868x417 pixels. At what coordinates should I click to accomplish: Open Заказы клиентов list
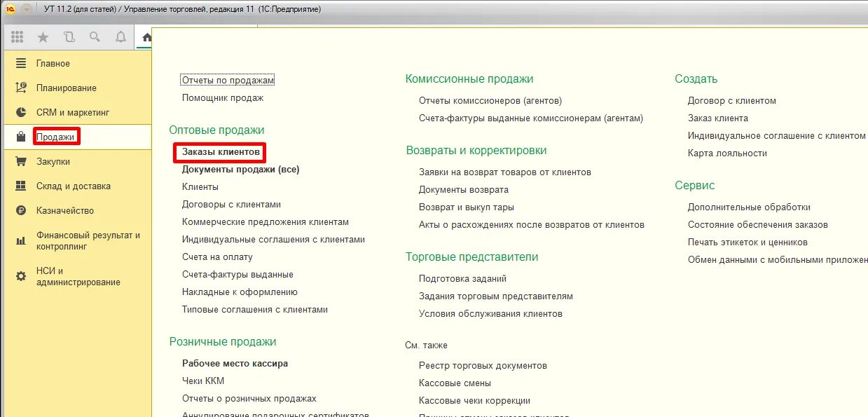(x=221, y=151)
